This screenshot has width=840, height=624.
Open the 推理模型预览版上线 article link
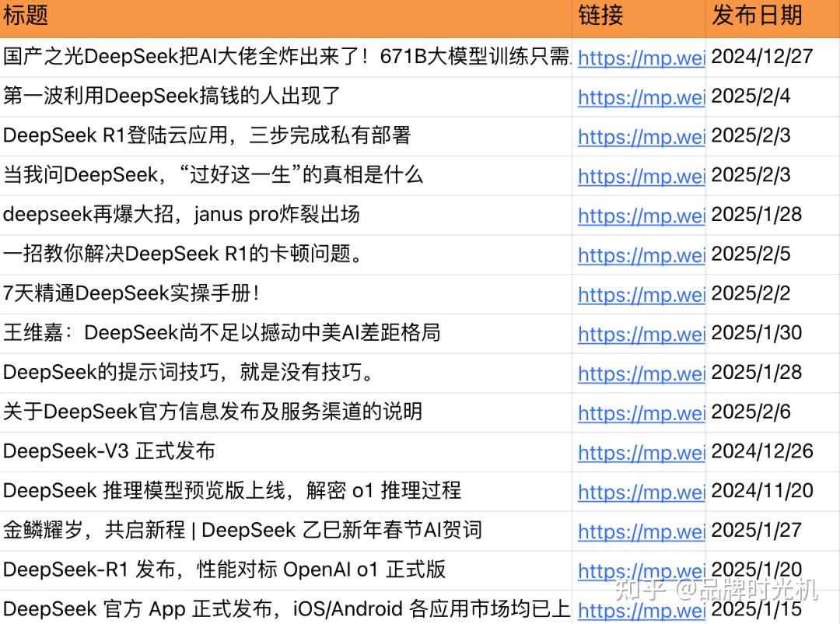point(640,492)
